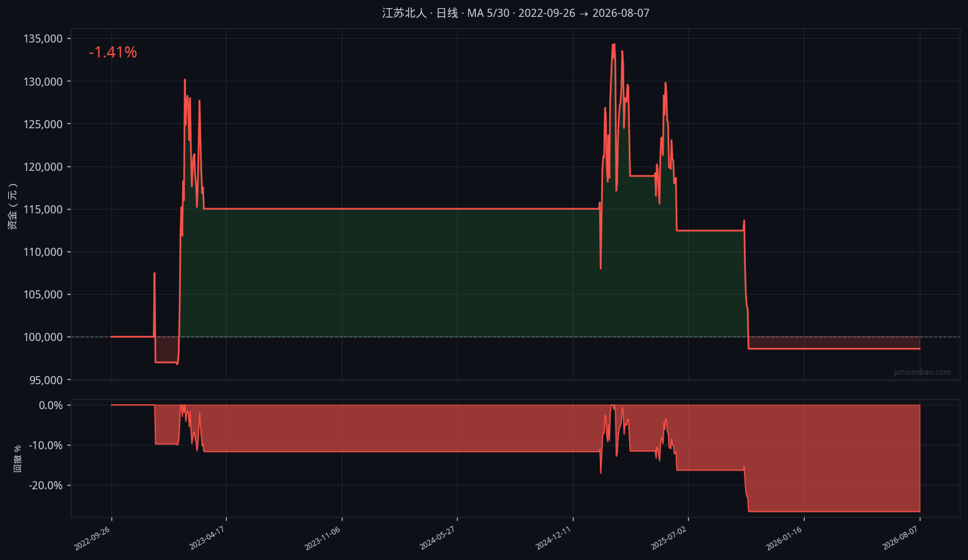Click the 2026-08-07 date tick label
Image resolution: width=968 pixels, height=560 pixels.
pos(901,538)
